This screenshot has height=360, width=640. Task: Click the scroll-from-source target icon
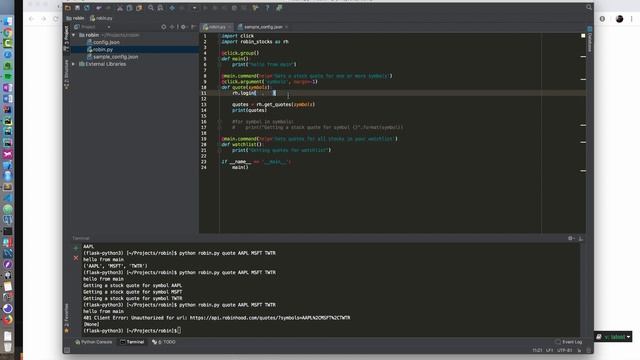[164, 27]
